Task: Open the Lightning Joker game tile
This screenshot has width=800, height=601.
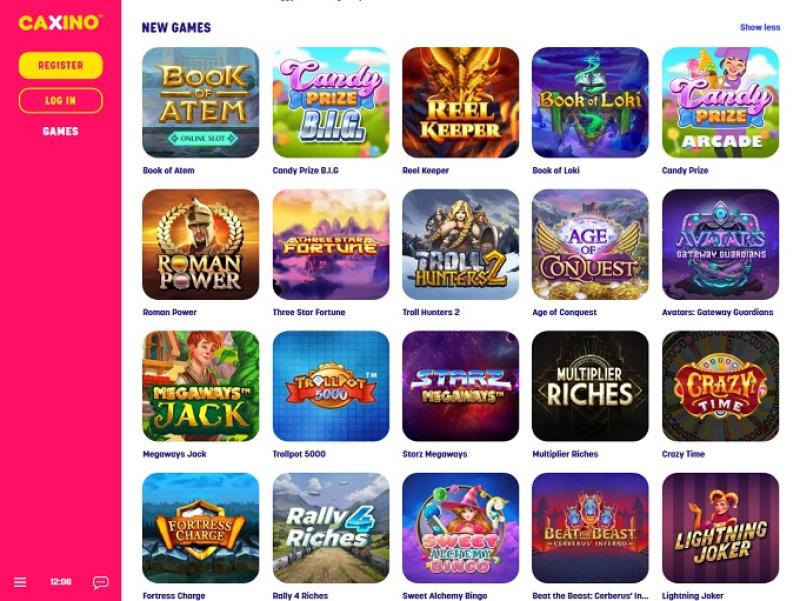Action: click(720, 528)
